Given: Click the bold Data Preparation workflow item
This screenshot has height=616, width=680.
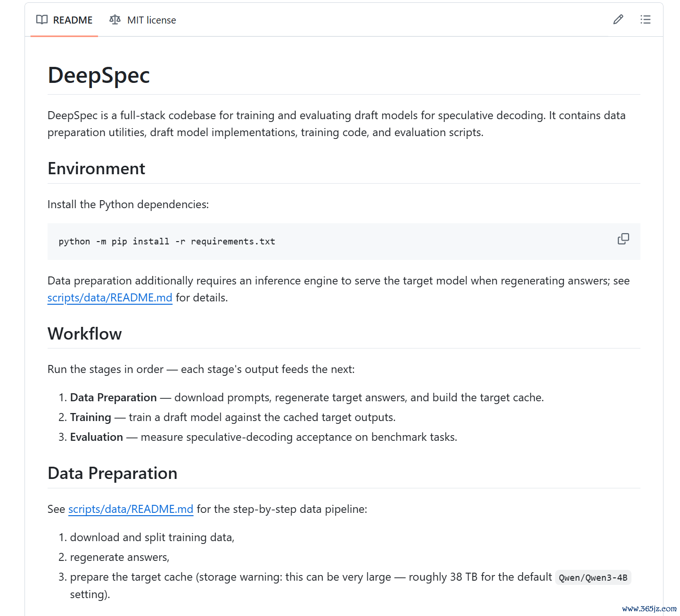Looking at the screenshot, I should [x=114, y=397].
